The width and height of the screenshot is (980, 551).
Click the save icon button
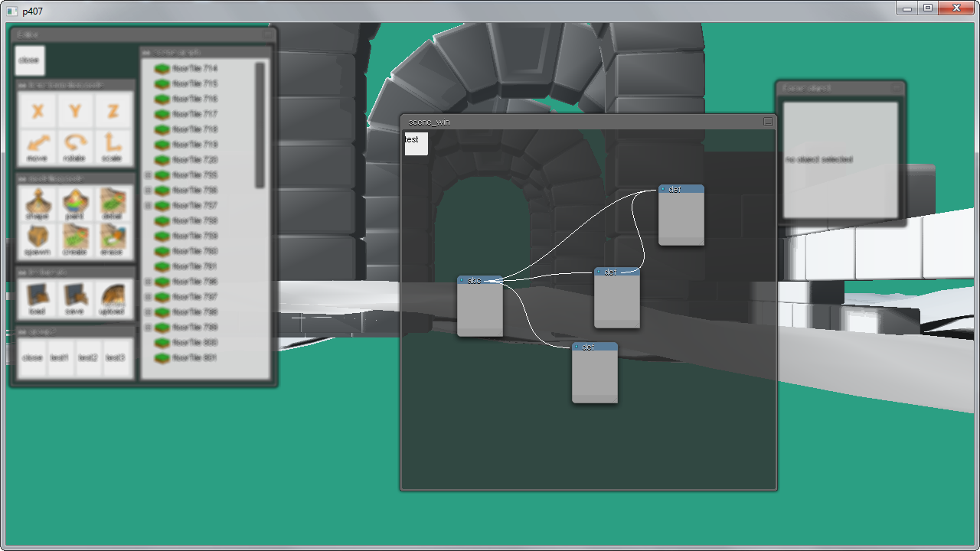tap(75, 298)
